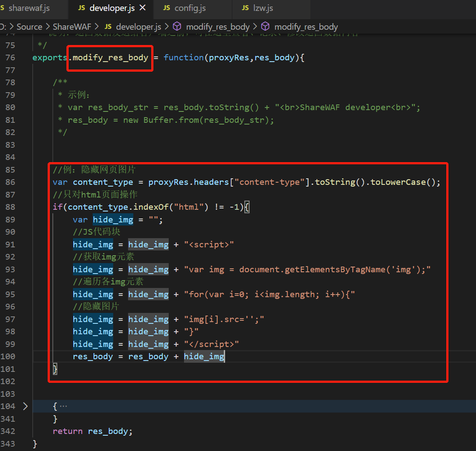Click cube icon before first modify_res_body breadcrumb

177,26
